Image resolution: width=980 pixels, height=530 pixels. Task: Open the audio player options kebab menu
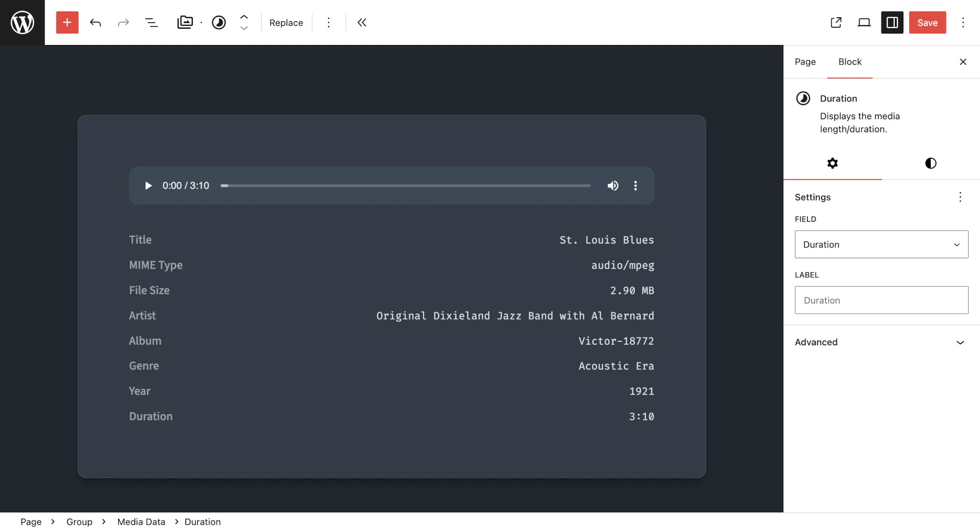[x=635, y=186]
